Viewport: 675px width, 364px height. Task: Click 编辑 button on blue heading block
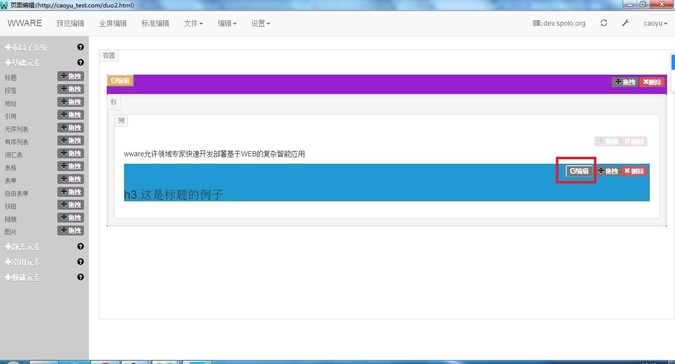[x=579, y=171]
